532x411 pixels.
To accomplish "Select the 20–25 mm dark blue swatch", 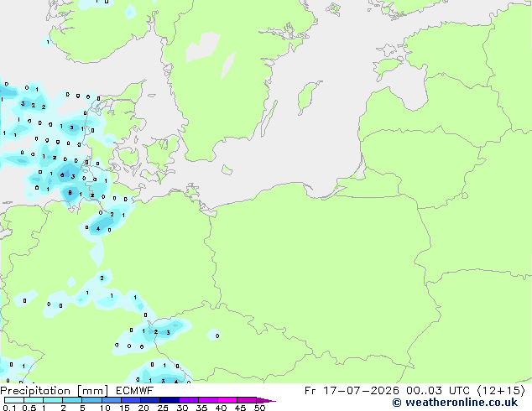I will pyautogui.click(x=150, y=400).
